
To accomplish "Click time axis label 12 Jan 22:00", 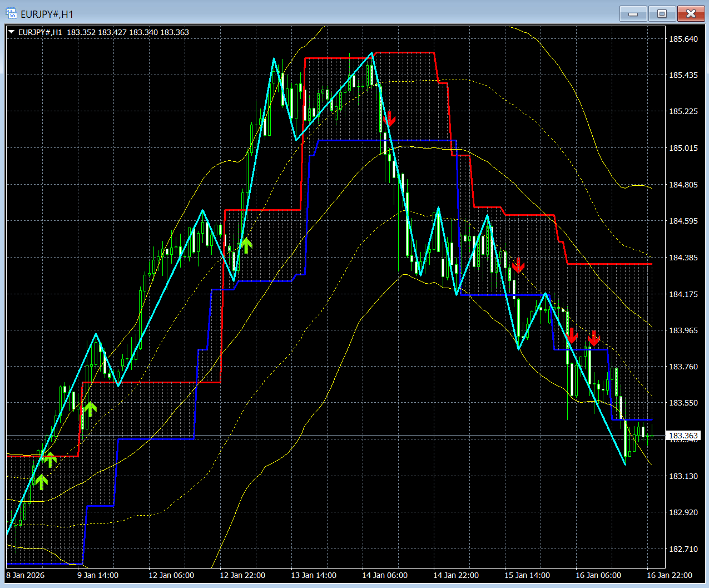I will click(x=242, y=575).
